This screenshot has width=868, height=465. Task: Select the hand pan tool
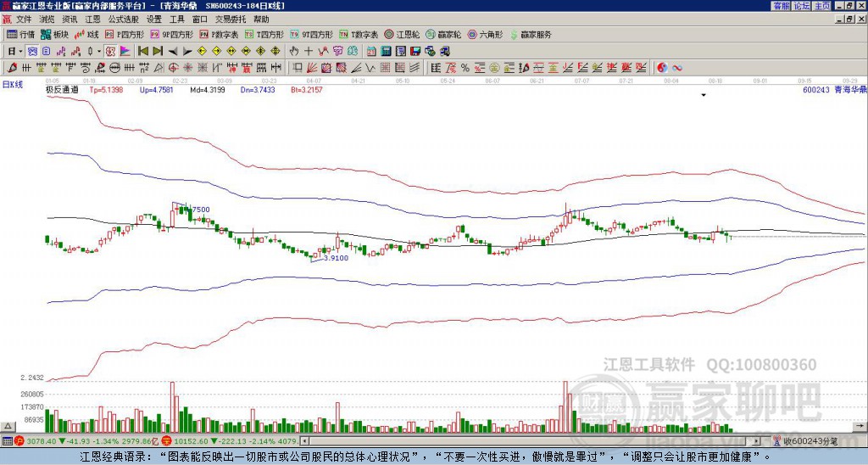click(x=293, y=52)
